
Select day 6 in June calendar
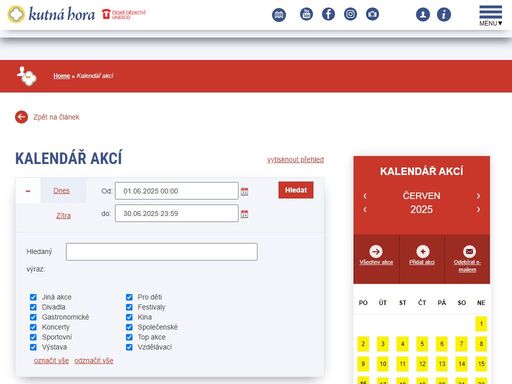(x=442, y=344)
